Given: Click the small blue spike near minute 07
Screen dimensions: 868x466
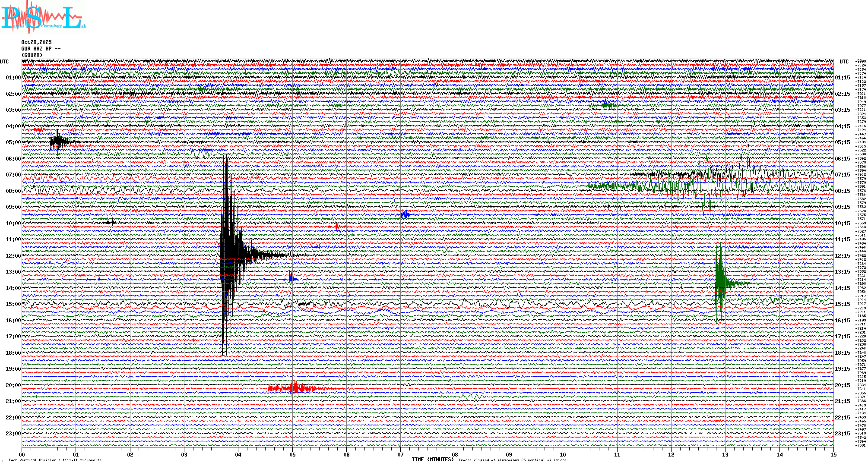Looking at the screenshot, I should tap(405, 214).
